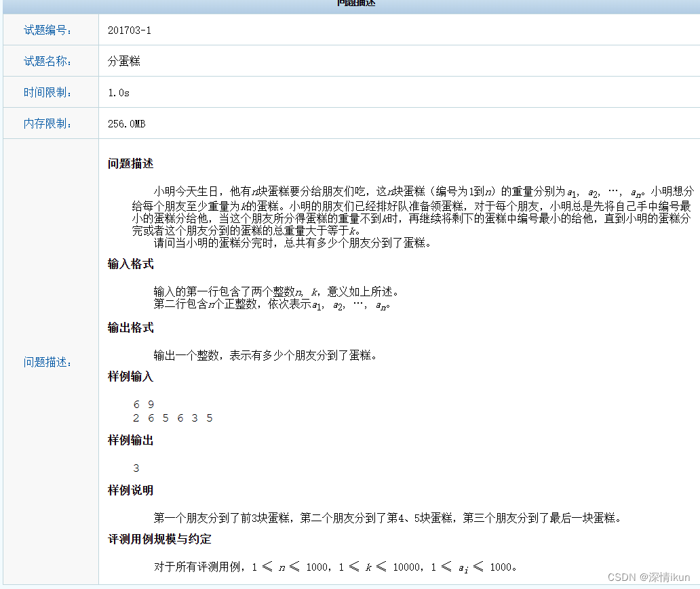Click the 样例输出 heading

(x=130, y=441)
